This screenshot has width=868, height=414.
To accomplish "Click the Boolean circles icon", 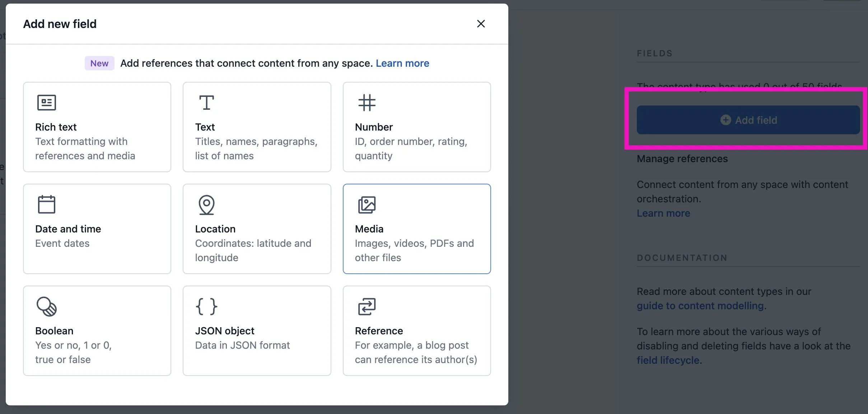I will pyautogui.click(x=47, y=306).
